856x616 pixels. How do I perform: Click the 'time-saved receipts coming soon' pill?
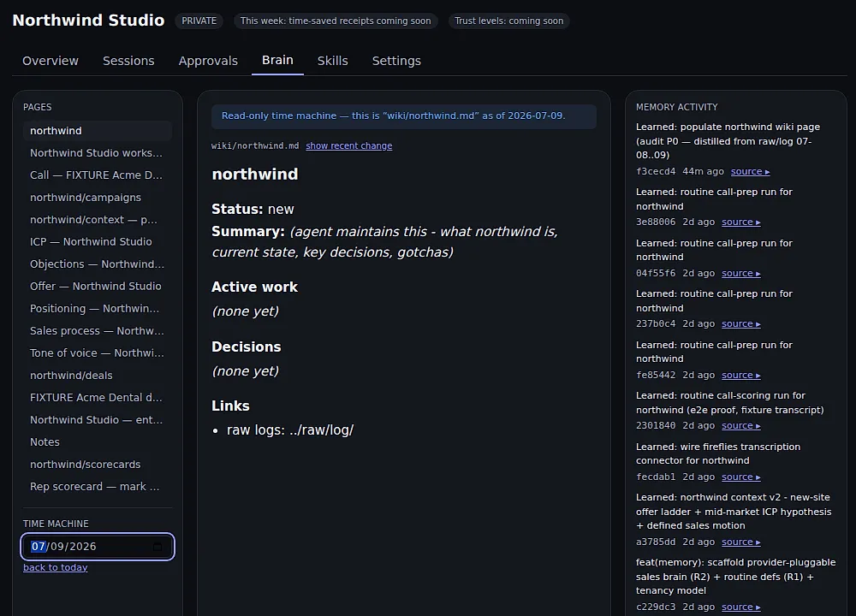336,21
